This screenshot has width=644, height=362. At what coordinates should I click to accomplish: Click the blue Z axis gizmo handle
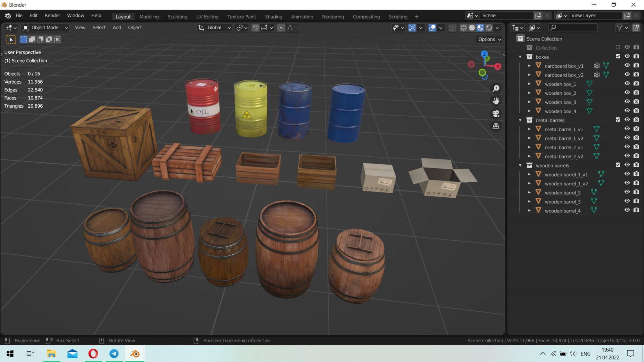484,54
